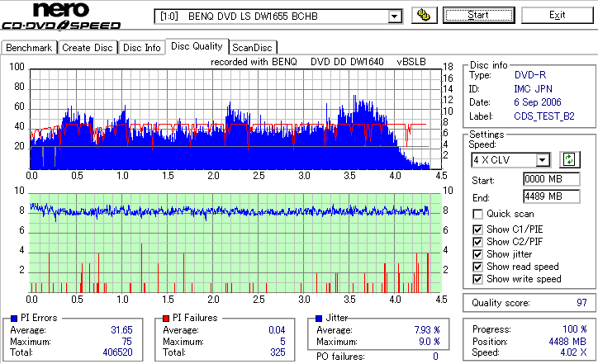Click the Speed value 4.02 X
This screenshot has height=364, width=598.
[x=573, y=352]
